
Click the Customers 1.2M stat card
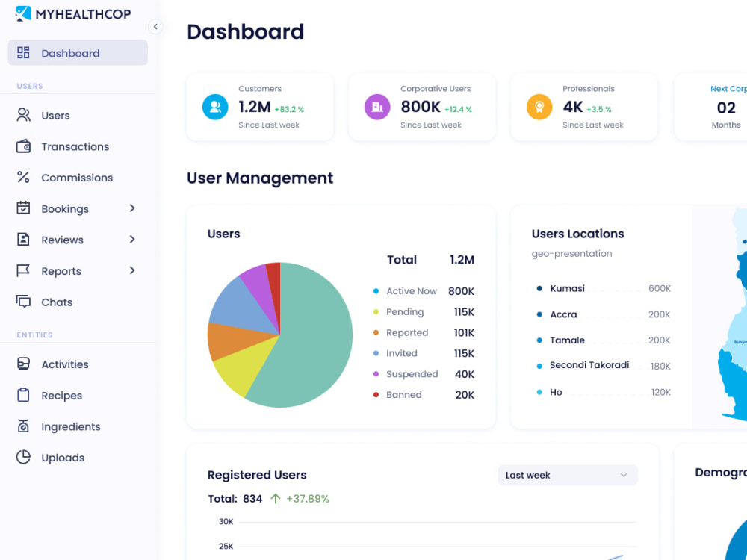pos(260,107)
